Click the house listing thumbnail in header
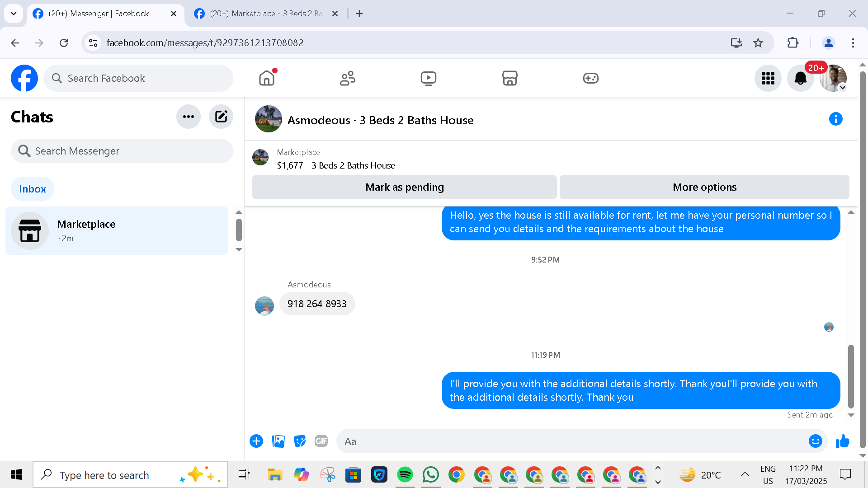 coord(269,119)
